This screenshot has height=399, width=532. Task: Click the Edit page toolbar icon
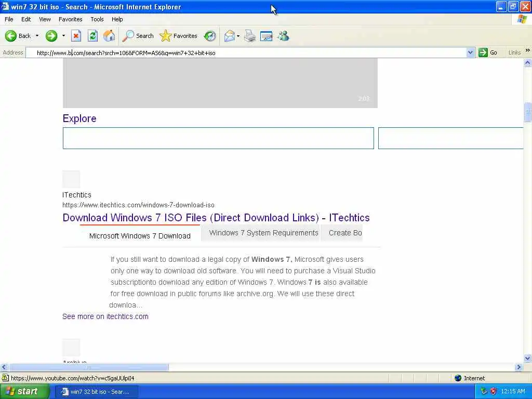267,36
